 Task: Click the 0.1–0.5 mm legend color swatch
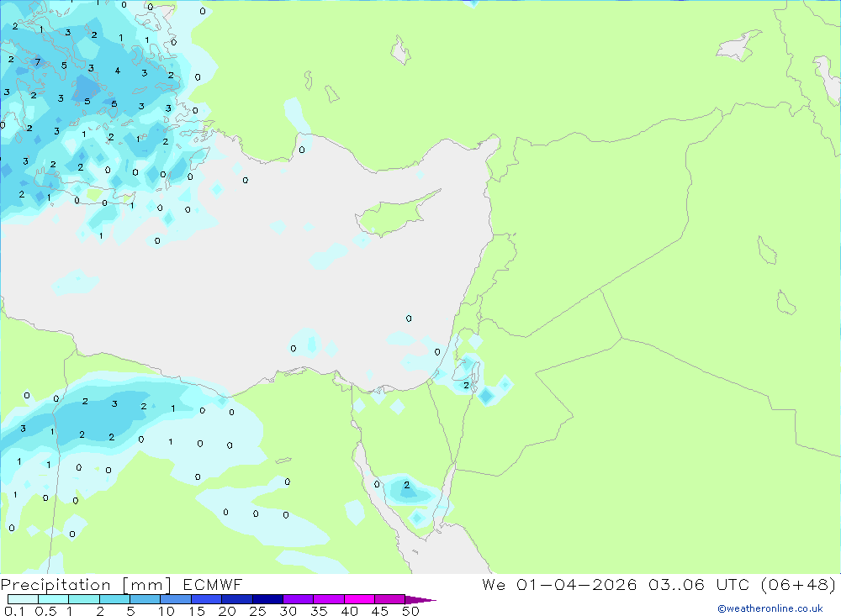(23, 599)
